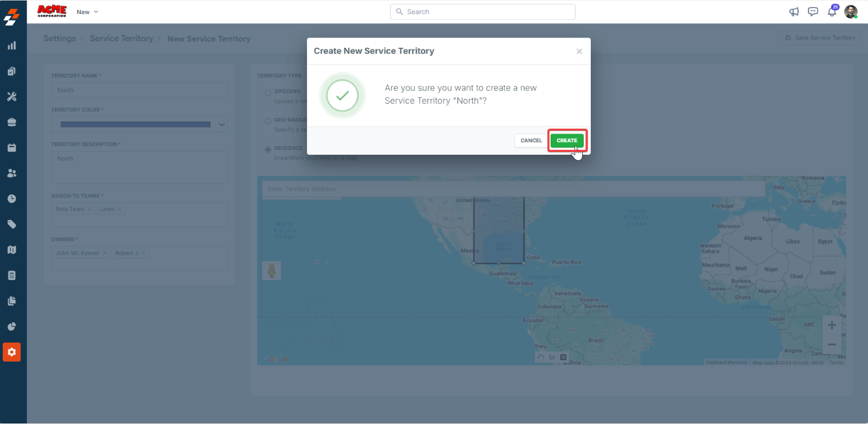
Task: Click the lightning bolt app logo in sidebar
Action: click(x=11, y=17)
